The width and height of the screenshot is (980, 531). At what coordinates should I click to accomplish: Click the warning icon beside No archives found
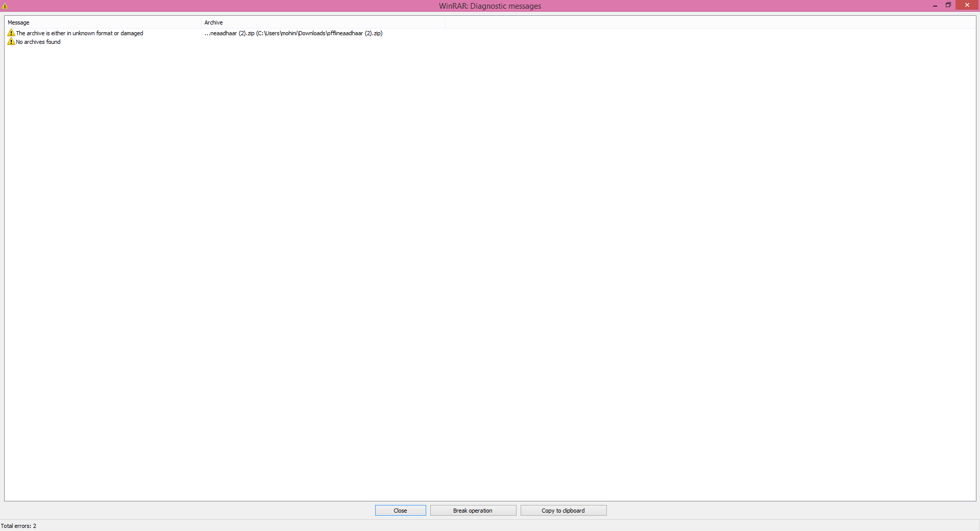[11, 41]
